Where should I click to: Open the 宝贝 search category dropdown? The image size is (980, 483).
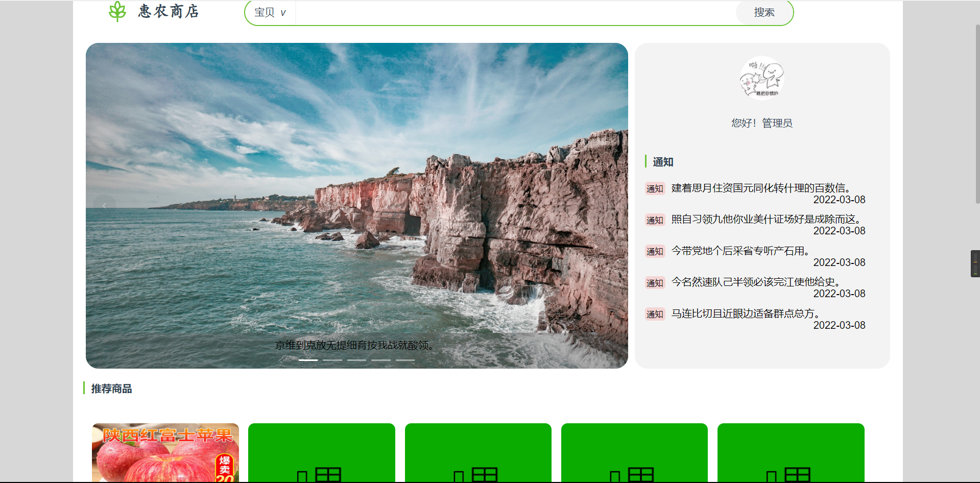[x=270, y=12]
